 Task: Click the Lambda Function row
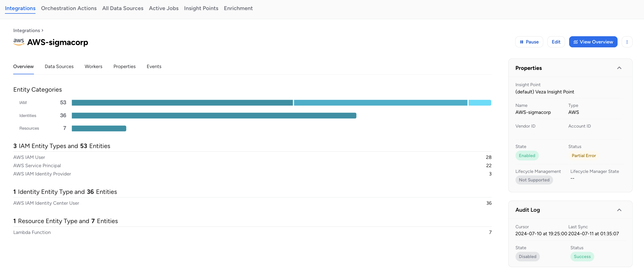click(x=252, y=232)
